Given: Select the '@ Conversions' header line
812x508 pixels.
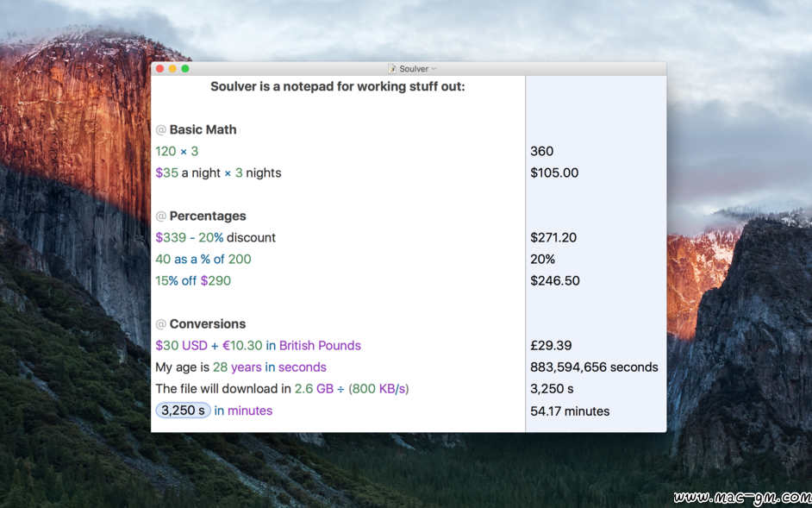Looking at the screenshot, I should point(200,324).
